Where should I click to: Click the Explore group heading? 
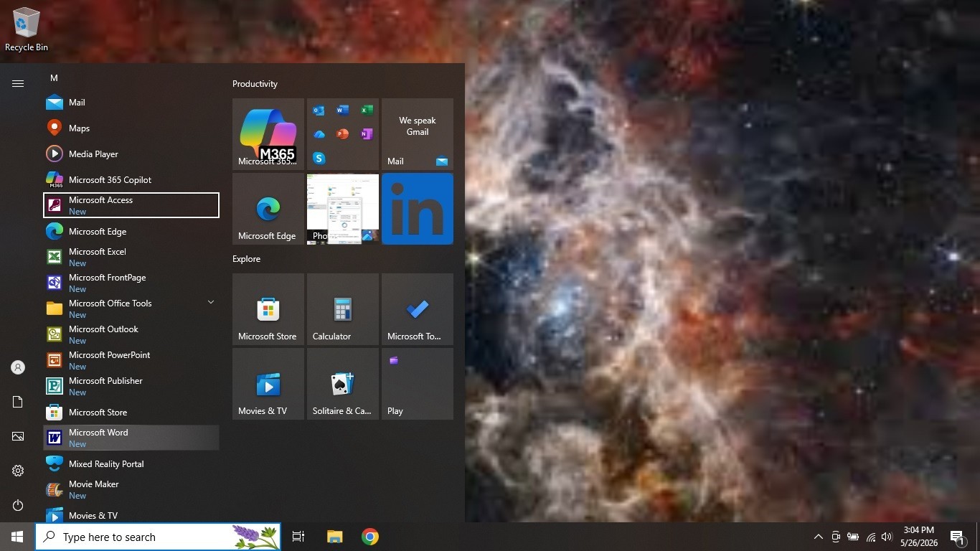(x=246, y=259)
